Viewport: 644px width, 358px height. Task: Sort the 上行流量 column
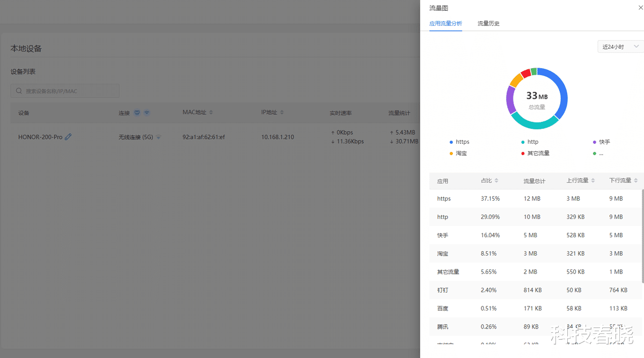coord(593,181)
